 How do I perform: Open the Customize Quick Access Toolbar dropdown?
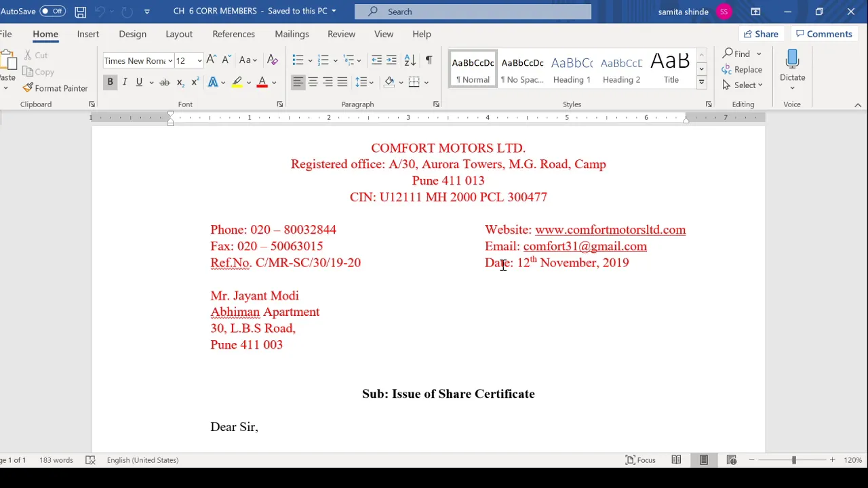pos(146,12)
